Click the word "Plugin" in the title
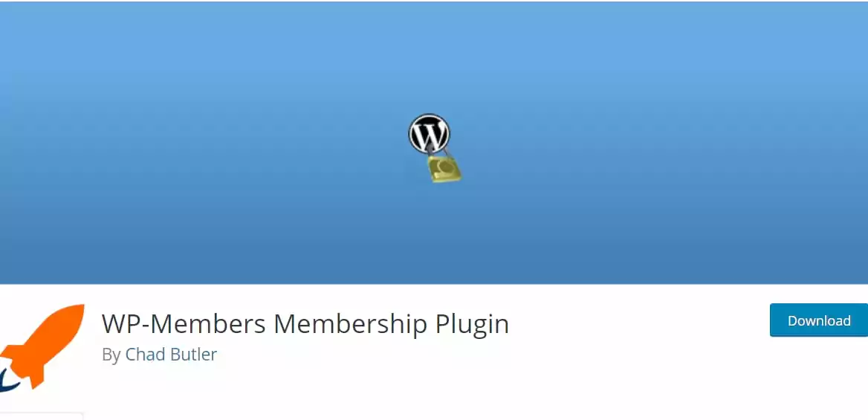 472,324
